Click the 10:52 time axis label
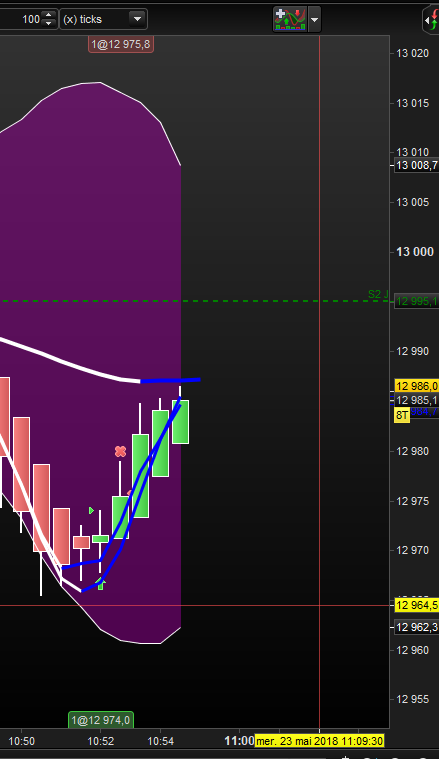Viewport: 439px width, 759px height. (x=101, y=741)
